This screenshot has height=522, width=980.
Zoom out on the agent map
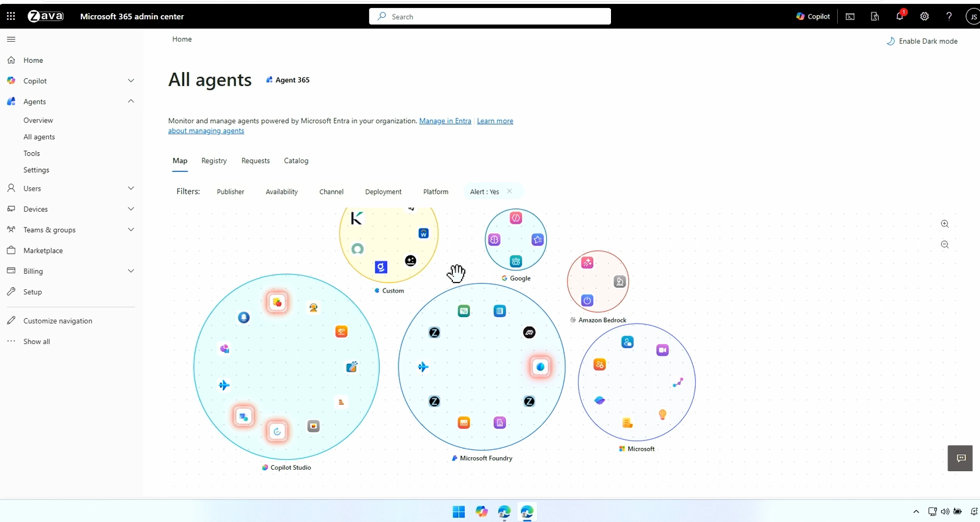tap(944, 245)
